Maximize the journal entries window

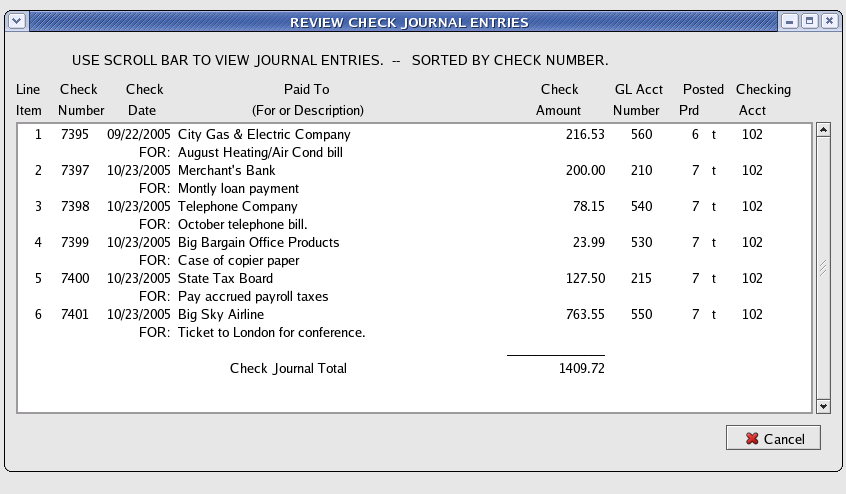(809, 21)
